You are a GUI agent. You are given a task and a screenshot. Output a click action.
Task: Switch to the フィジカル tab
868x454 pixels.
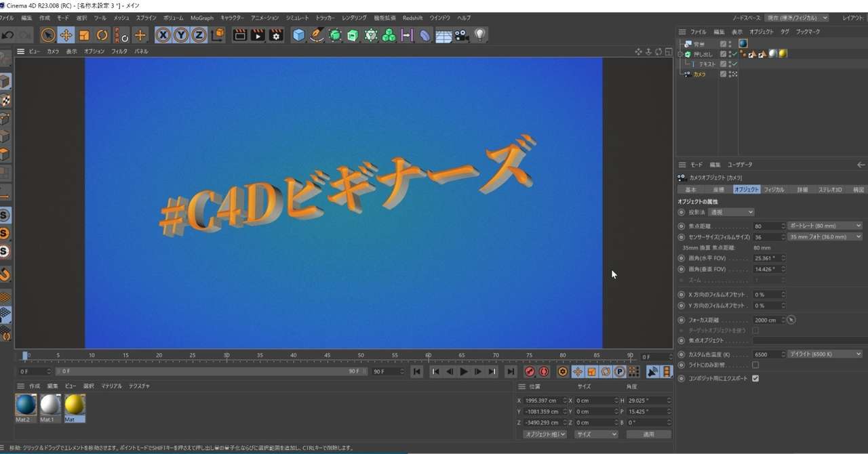click(x=774, y=190)
